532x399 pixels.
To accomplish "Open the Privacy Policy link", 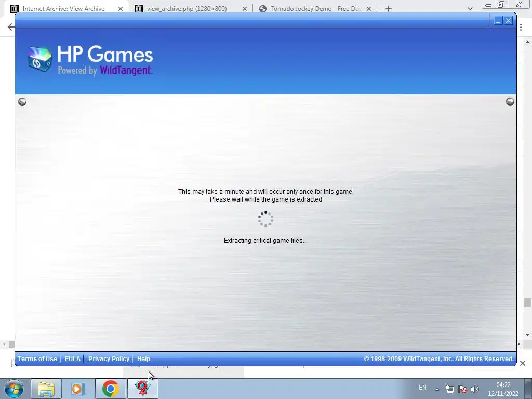I will click(x=109, y=358).
